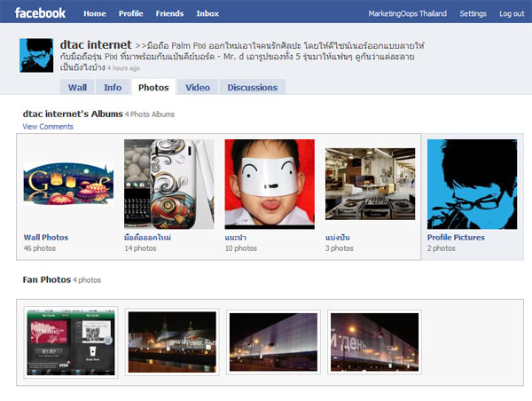The image size is (532, 401).
Task: Click MarketingOops Thailand account name
Action: coord(408,13)
